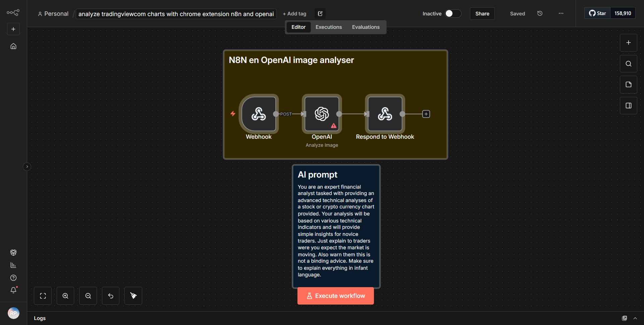
Task: Select the Respond to Webhook node
Action: (385, 114)
